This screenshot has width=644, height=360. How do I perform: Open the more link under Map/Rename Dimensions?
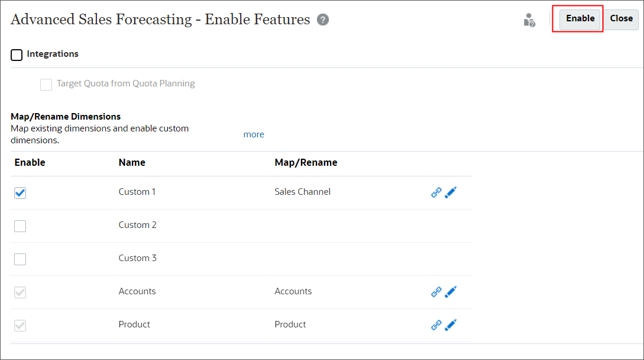(254, 134)
